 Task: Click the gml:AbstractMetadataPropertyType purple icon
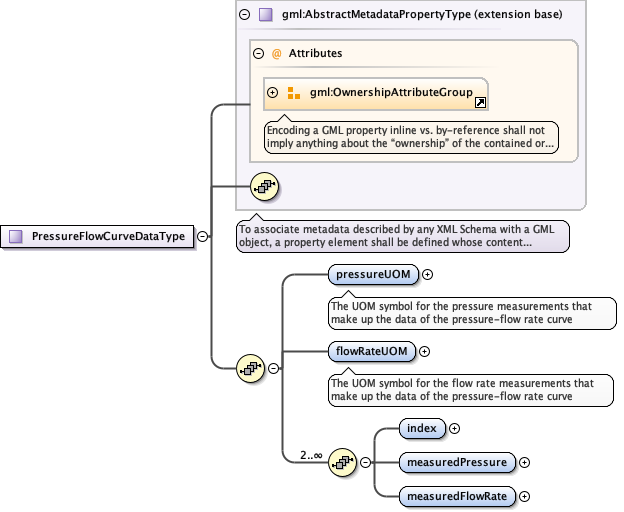click(x=265, y=15)
